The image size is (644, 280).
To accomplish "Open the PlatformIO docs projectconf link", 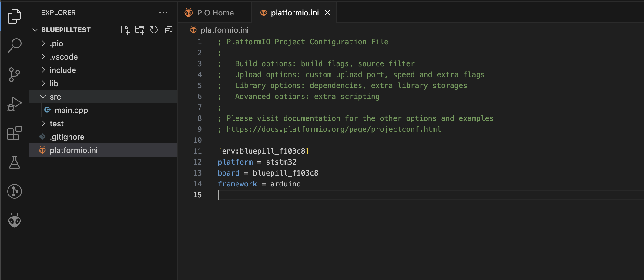I will (x=334, y=129).
